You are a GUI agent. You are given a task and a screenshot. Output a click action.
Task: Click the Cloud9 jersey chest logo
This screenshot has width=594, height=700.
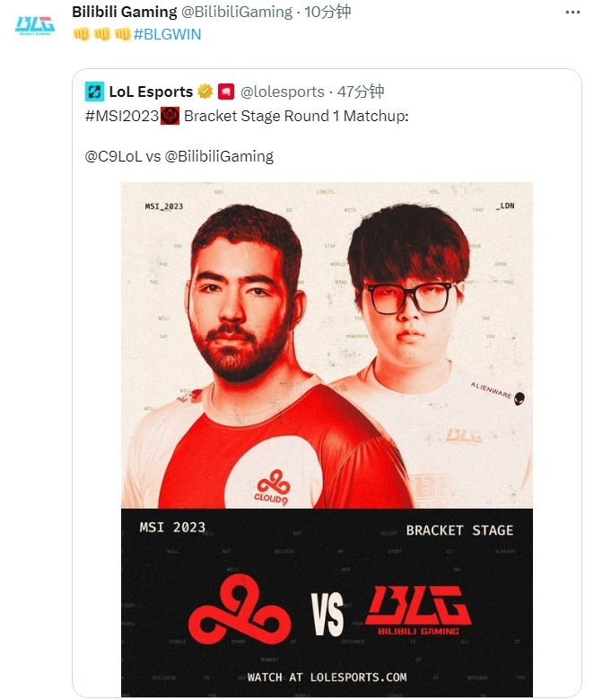(272, 487)
